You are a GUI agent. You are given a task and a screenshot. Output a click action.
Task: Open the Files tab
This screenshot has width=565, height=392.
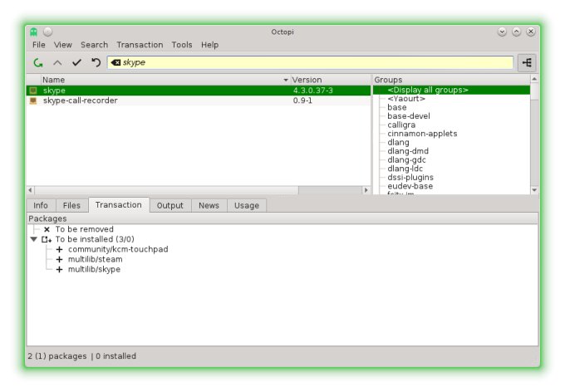71,205
